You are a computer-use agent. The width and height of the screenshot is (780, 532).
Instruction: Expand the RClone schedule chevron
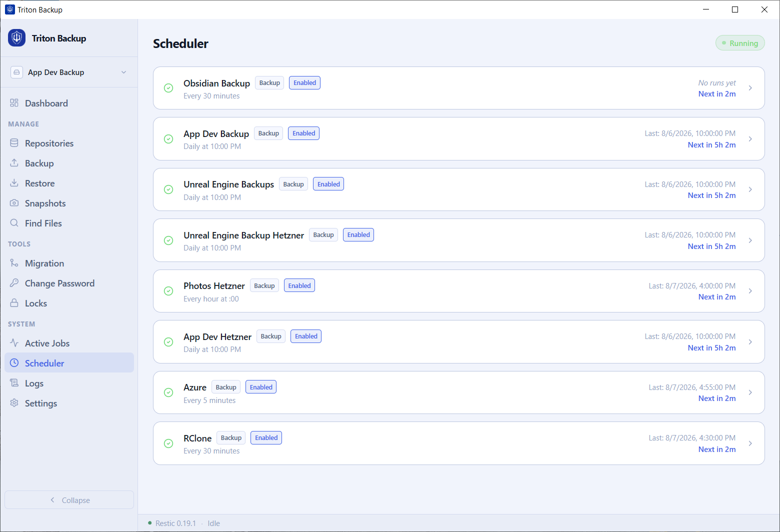tap(750, 443)
